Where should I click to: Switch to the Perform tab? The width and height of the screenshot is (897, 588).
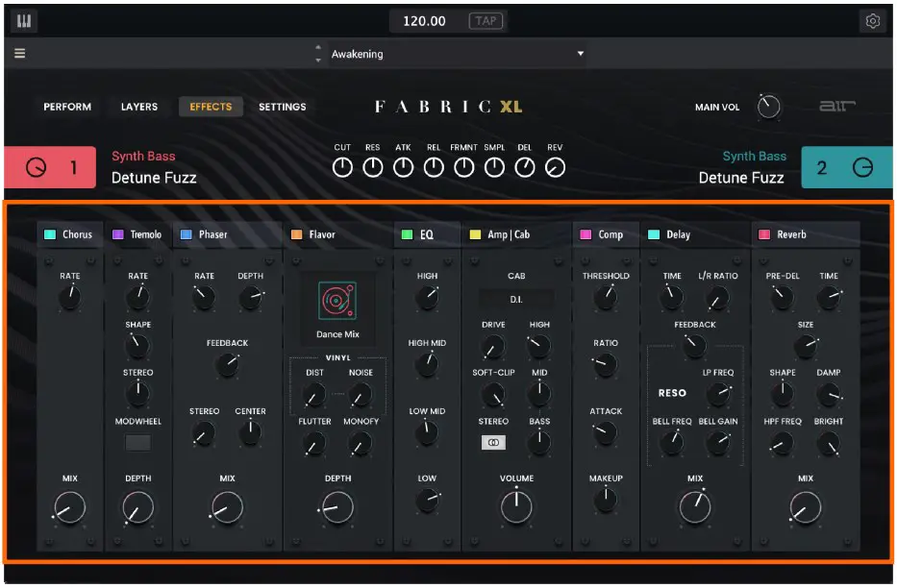(67, 107)
